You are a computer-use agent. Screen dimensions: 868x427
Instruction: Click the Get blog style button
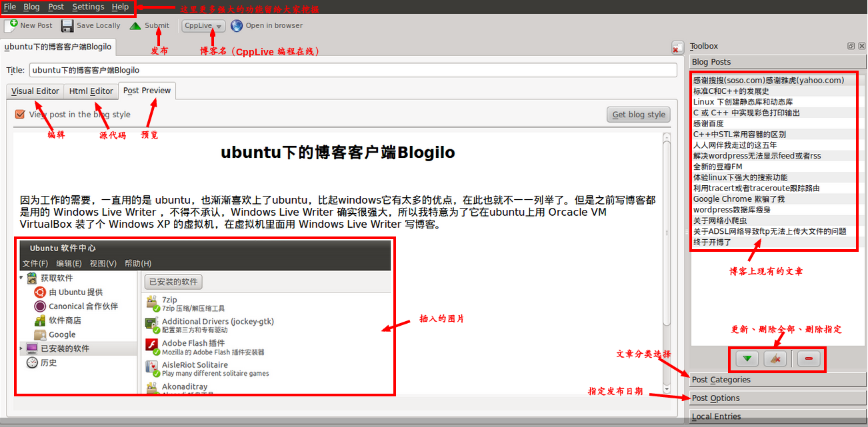coord(639,115)
